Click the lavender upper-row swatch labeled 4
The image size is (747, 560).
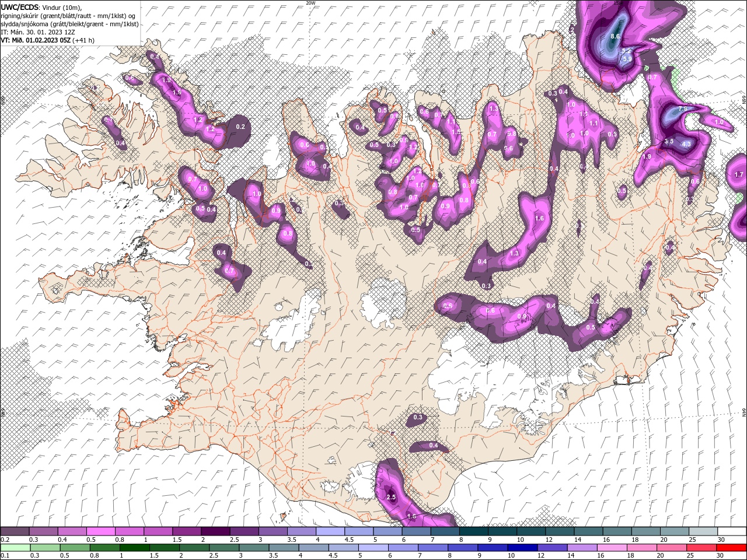pos(330,531)
